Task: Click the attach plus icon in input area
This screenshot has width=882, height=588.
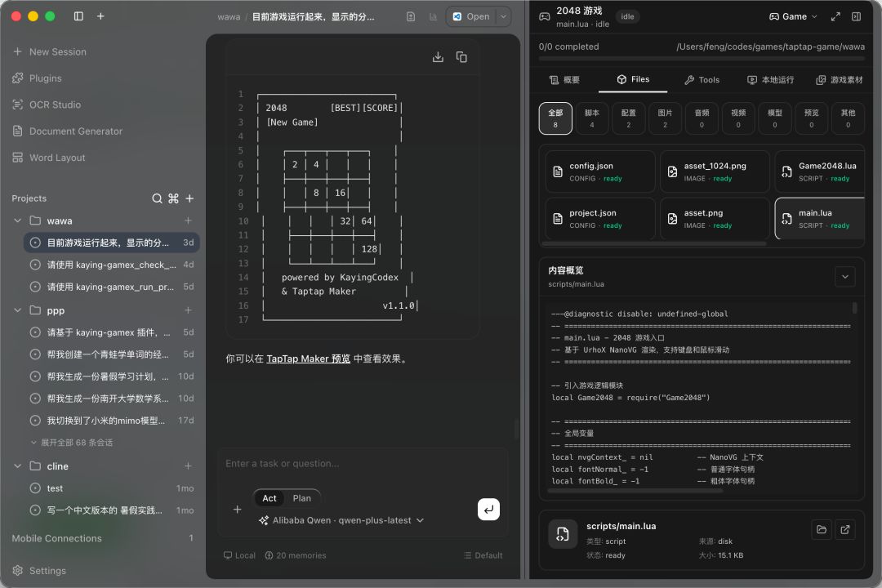Action: point(238,510)
